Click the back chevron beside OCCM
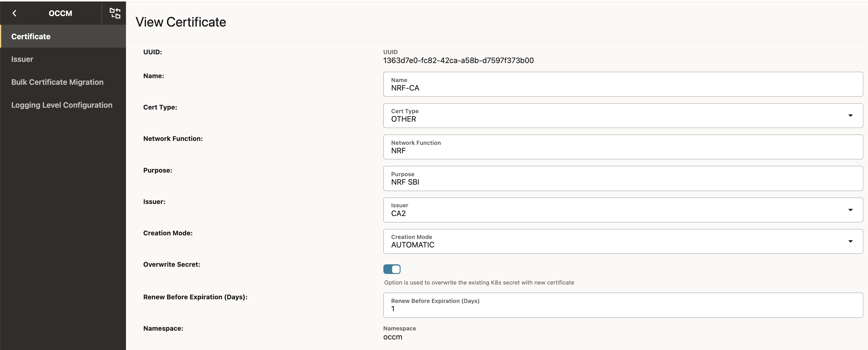This screenshot has height=350, width=868. [x=14, y=13]
